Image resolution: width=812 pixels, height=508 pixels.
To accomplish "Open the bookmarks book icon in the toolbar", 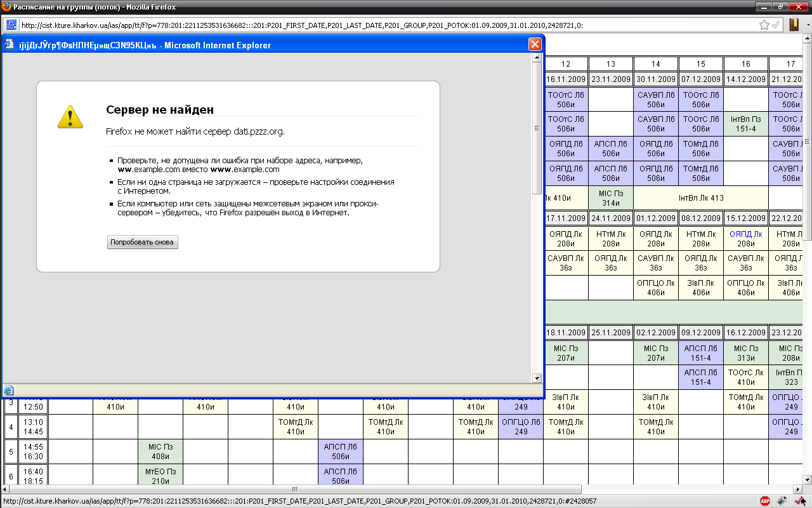I will (x=794, y=25).
